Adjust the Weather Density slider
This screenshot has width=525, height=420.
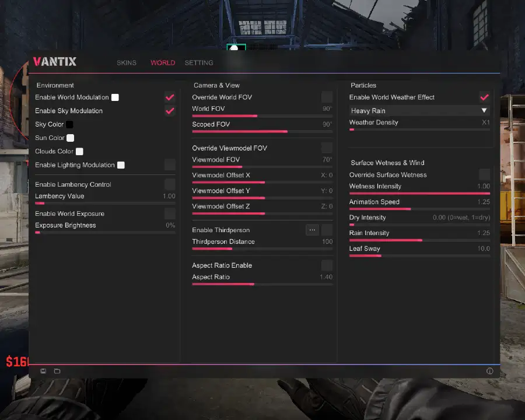pyautogui.click(x=419, y=129)
